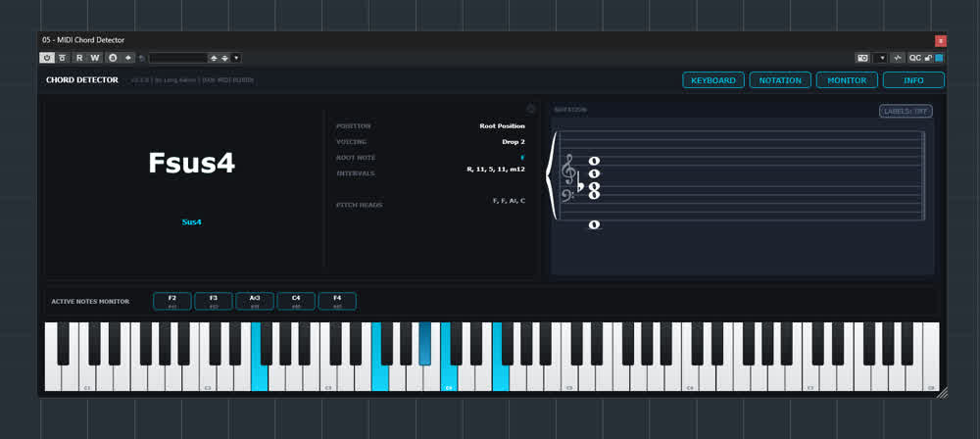Click the treble clef on the staff
The image size is (980, 439).
tap(568, 171)
